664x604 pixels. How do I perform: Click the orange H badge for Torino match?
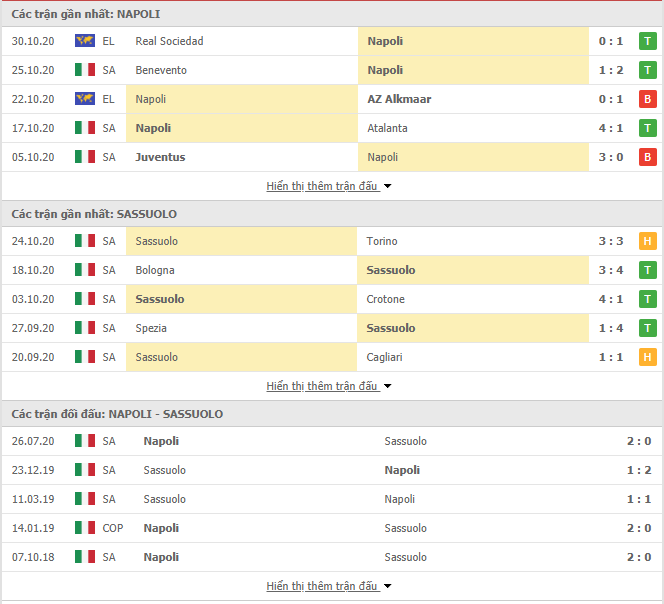click(647, 241)
